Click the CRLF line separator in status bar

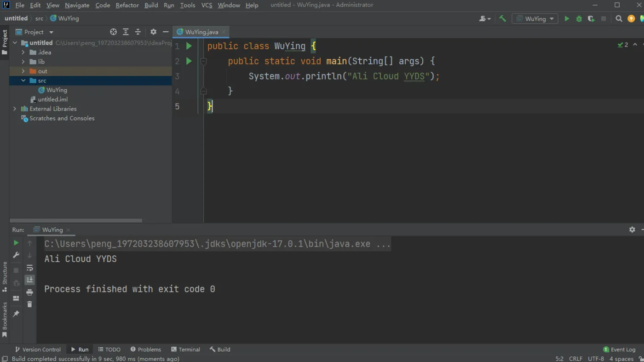[x=575, y=359]
